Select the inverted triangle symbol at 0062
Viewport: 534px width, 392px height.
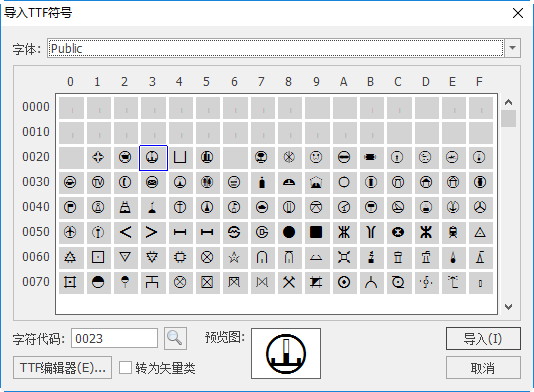(125, 257)
